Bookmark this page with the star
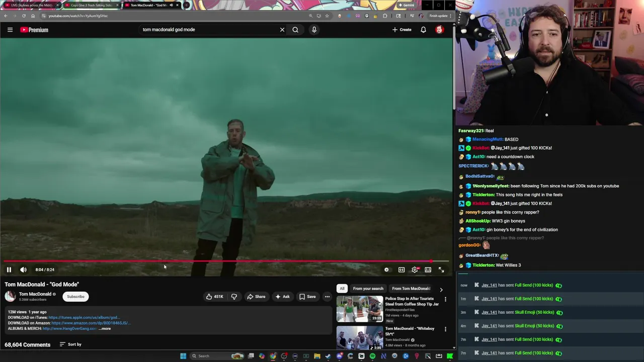The height and width of the screenshot is (362, 644). [x=327, y=16]
